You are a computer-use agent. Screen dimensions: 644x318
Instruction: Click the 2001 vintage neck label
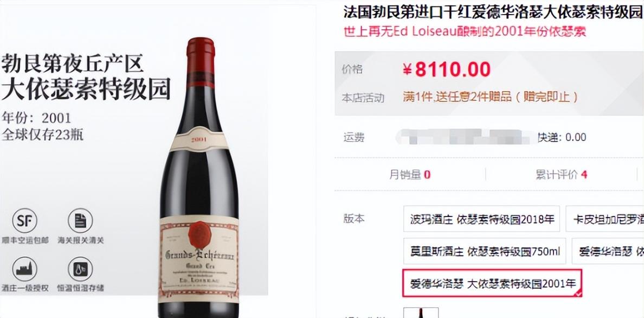[199, 139]
